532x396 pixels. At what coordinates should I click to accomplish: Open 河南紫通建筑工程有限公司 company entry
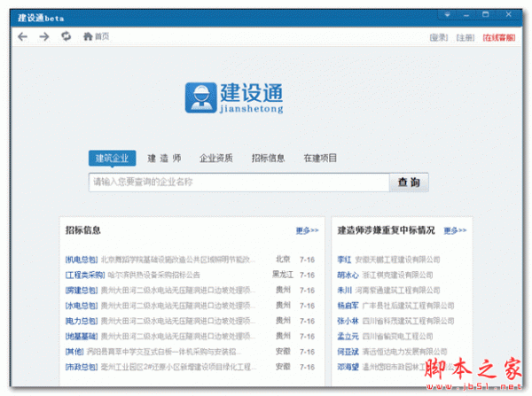397,291
